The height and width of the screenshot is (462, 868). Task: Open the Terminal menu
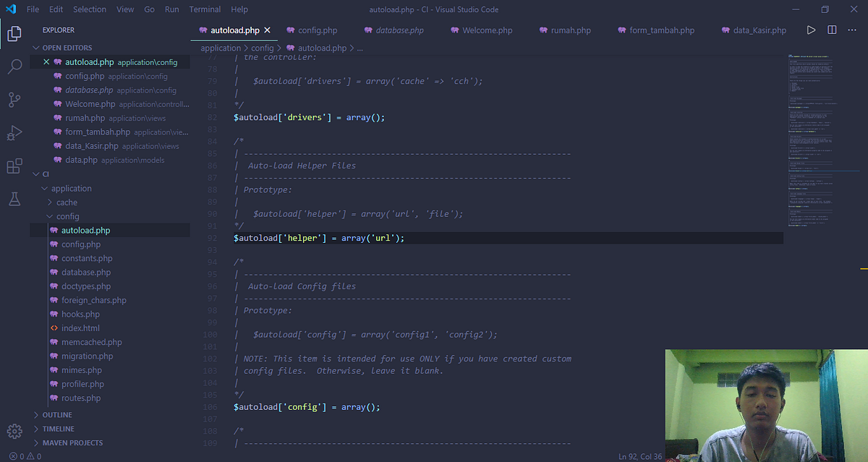point(205,9)
